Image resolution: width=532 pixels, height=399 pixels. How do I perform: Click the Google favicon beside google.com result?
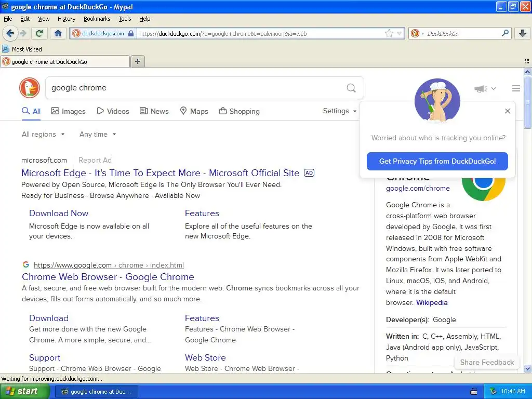(x=26, y=264)
